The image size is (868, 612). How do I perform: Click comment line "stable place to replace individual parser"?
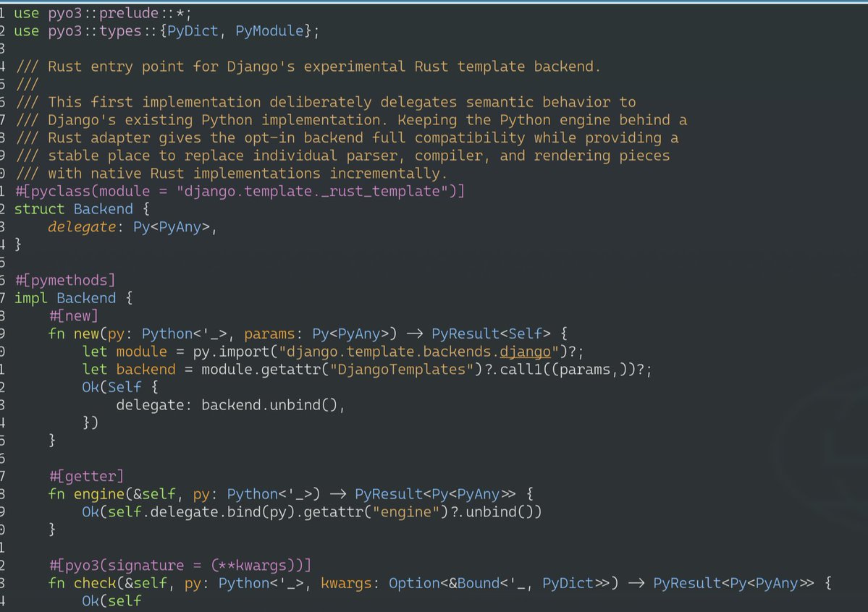click(x=342, y=156)
